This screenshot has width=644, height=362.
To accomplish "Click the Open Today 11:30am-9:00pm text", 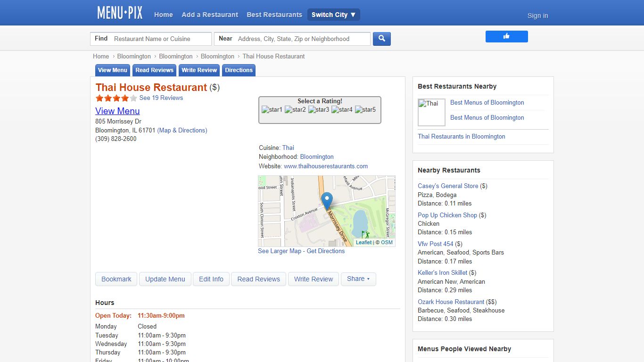I will (140, 316).
